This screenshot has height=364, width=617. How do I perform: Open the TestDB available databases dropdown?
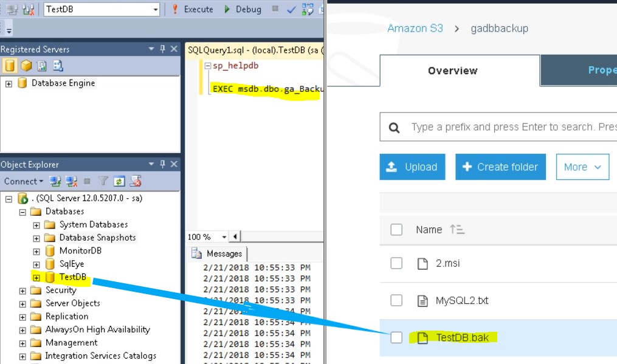[156, 10]
